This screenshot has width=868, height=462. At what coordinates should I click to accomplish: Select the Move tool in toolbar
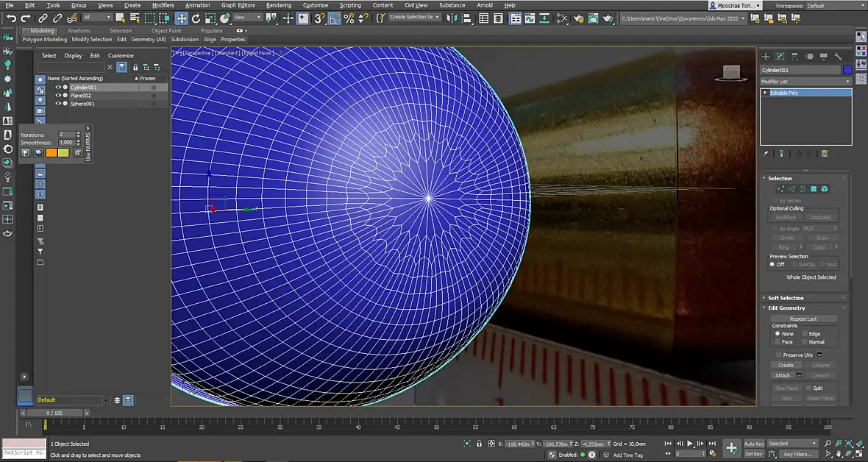(x=182, y=18)
